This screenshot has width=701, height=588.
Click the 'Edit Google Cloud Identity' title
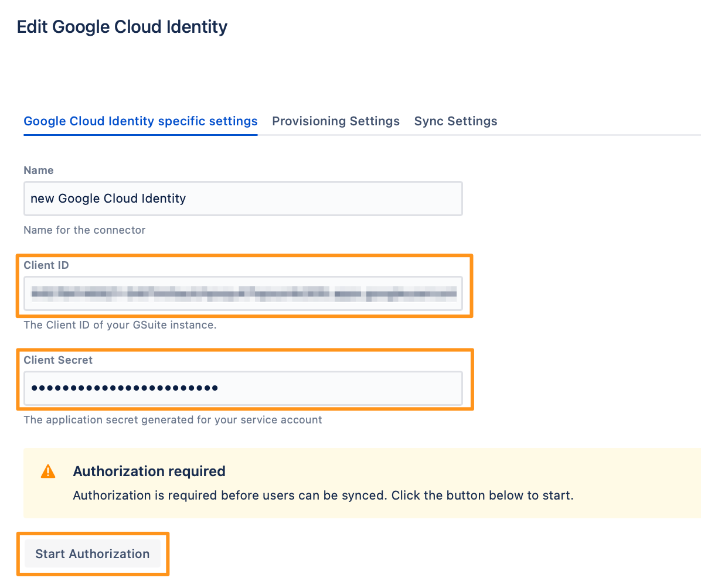pyautogui.click(x=122, y=27)
